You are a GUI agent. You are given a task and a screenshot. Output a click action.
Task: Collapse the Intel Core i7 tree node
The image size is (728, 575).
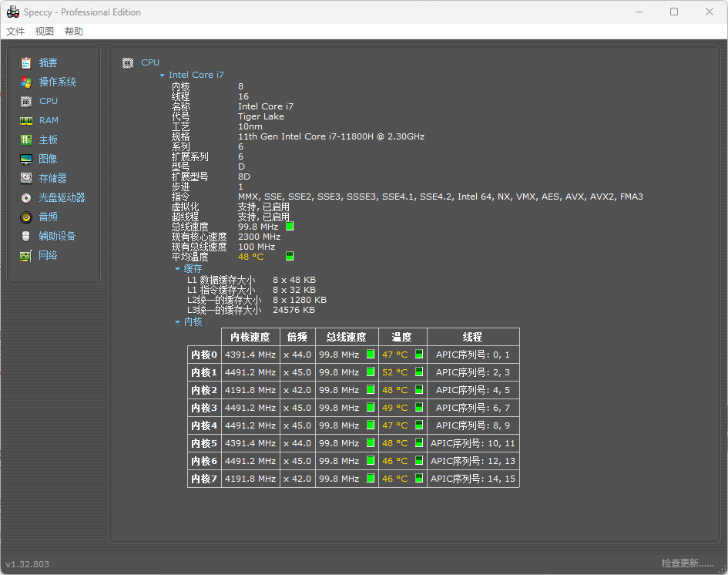point(162,76)
